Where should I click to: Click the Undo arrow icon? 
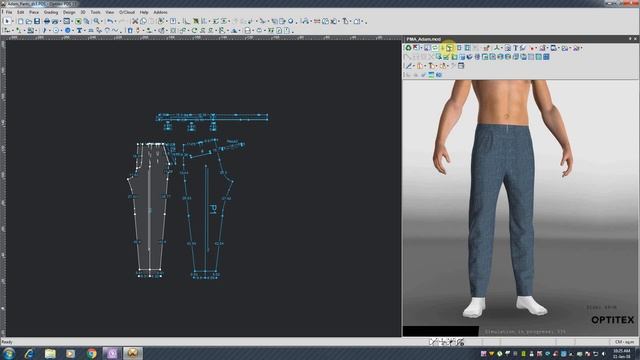[110, 21]
